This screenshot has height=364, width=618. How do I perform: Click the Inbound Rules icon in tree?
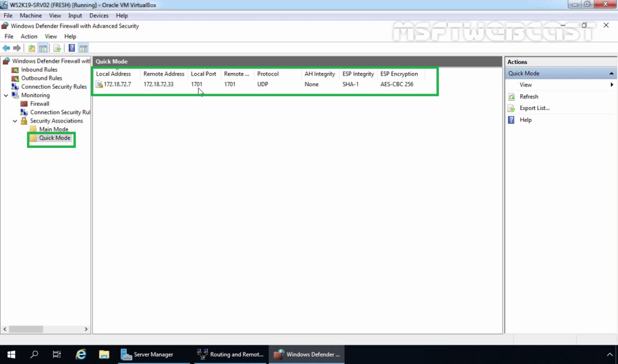click(x=15, y=70)
